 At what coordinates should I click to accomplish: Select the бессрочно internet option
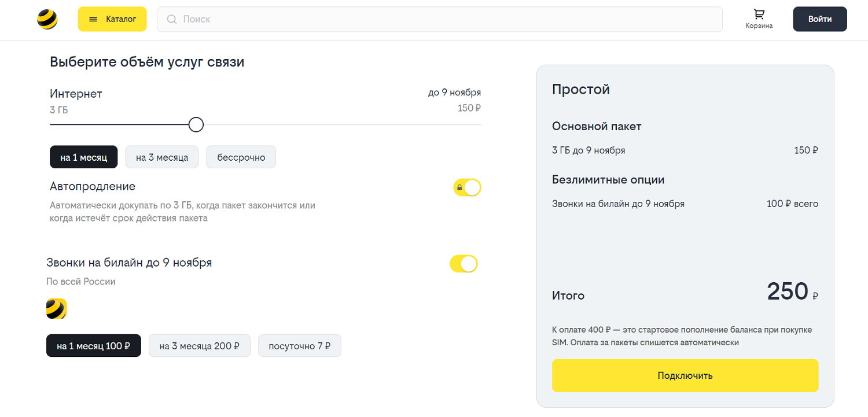[241, 157]
